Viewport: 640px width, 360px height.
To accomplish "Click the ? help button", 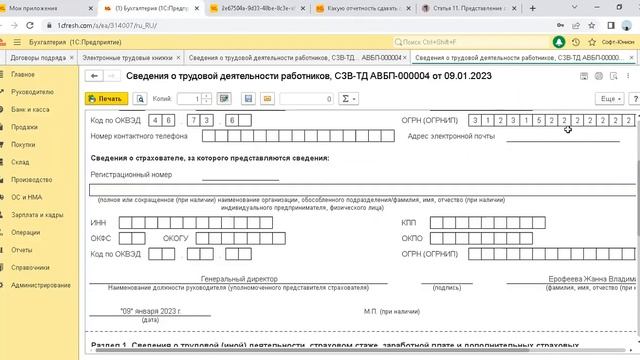I will pyautogui.click(x=635, y=99).
